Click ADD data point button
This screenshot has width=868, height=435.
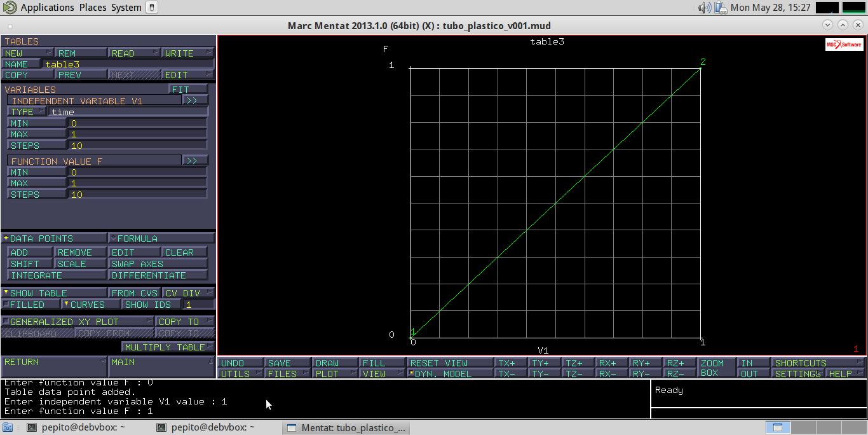(x=31, y=252)
